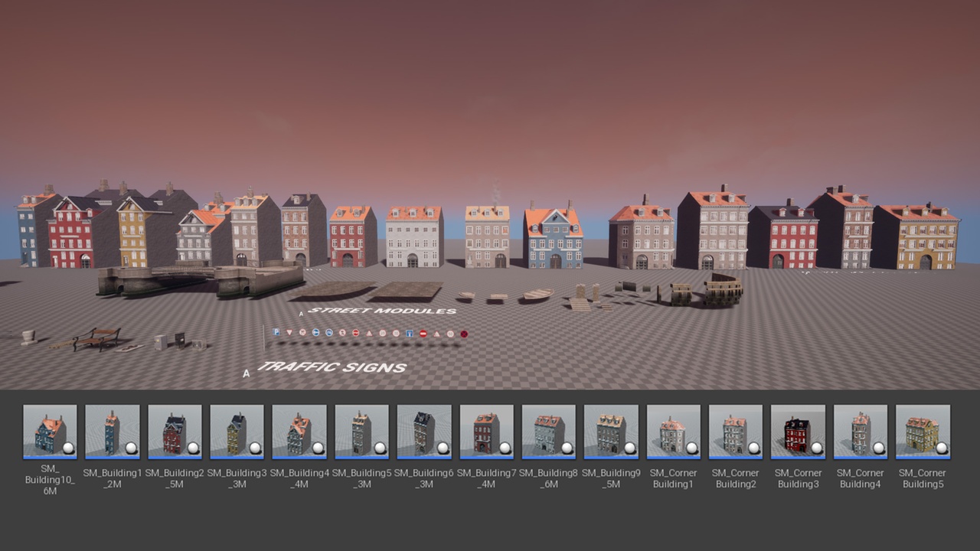Select the park bench in the viewport

97,339
